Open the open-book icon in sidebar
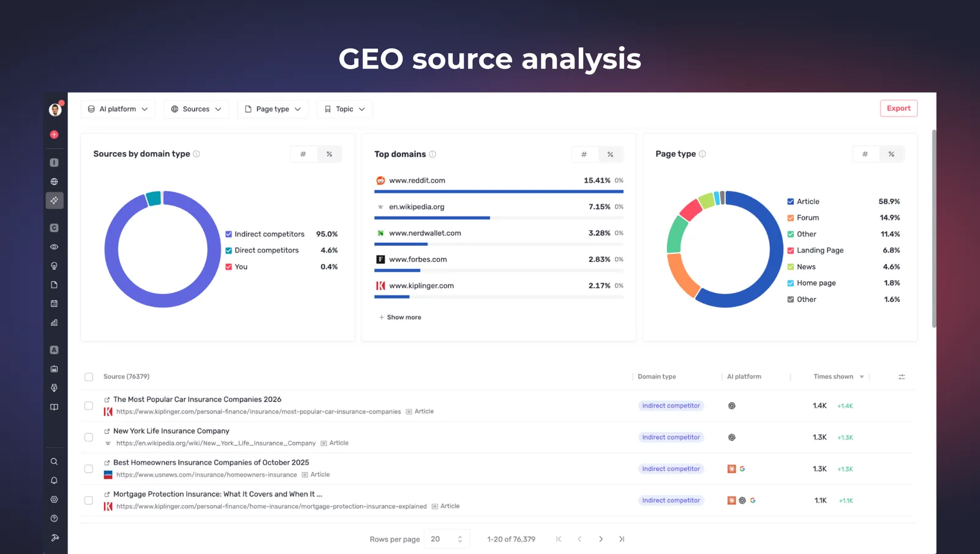This screenshot has height=554, width=980. coord(54,407)
